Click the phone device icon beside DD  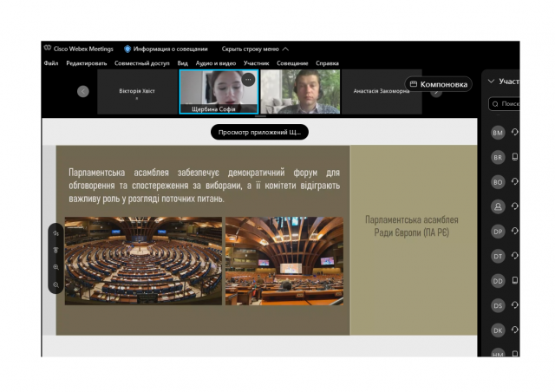[515, 280]
